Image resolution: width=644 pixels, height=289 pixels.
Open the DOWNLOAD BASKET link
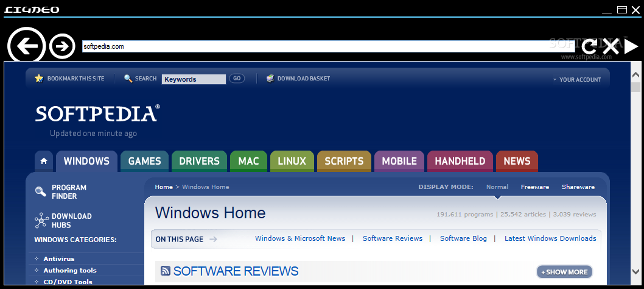click(304, 78)
